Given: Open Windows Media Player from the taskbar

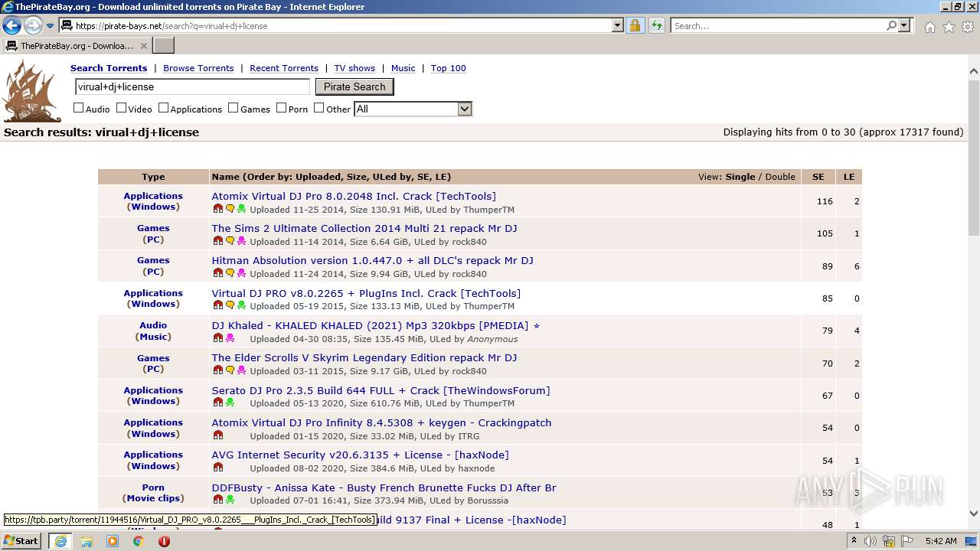Looking at the screenshot, I should [113, 541].
